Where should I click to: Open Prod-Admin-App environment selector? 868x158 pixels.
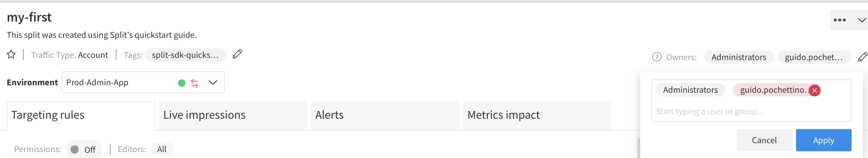pyautogui.click(x=143, y=82)
